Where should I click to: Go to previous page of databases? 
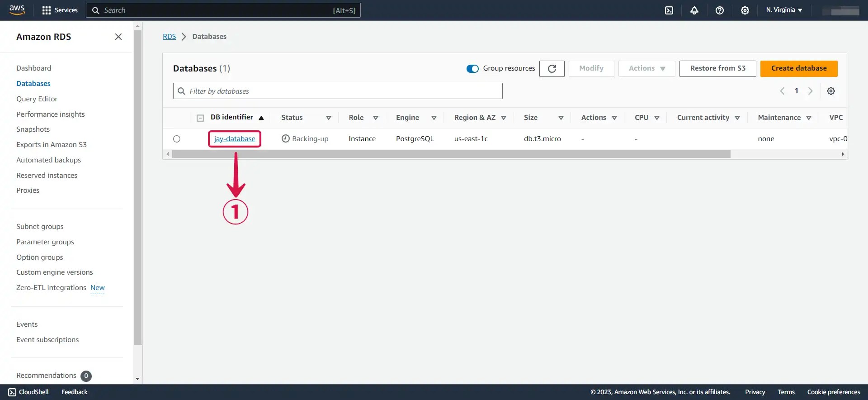coord(782,91)
